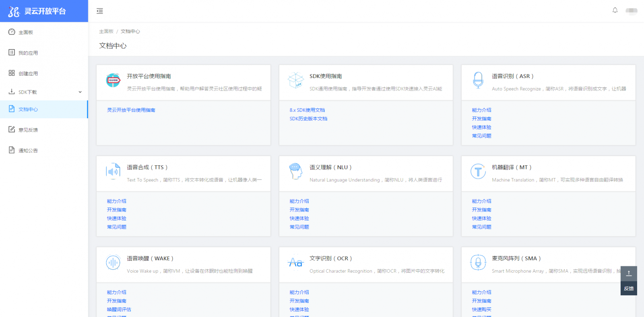This screenshot has width=644, height=317.
Task: Click the OCR Aa icon
Action: point(296,263)
